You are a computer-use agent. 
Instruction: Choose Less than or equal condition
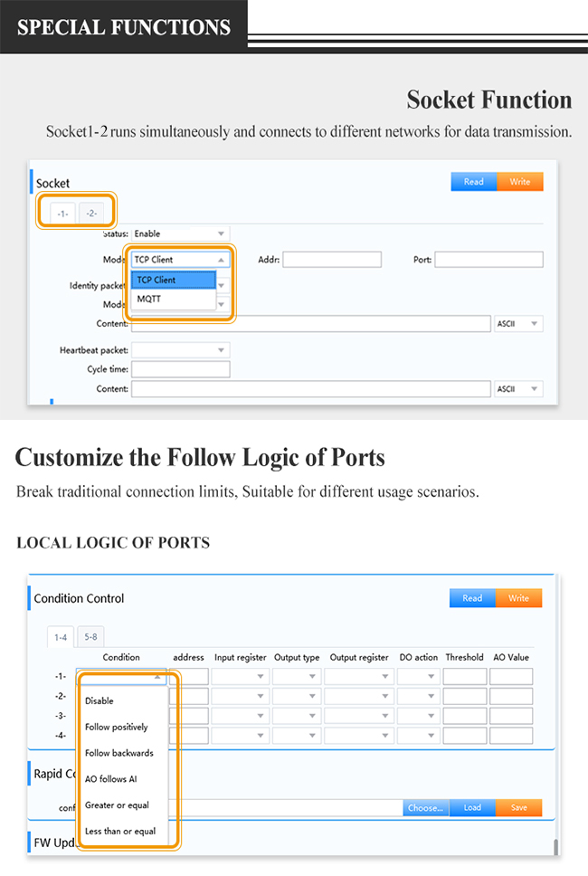coord(120,832)
